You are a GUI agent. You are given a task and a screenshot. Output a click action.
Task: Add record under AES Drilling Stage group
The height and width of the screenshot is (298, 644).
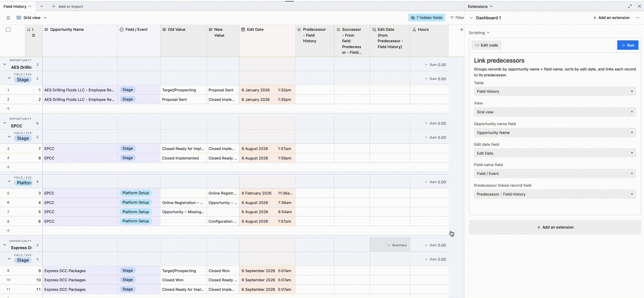point(8,108)
